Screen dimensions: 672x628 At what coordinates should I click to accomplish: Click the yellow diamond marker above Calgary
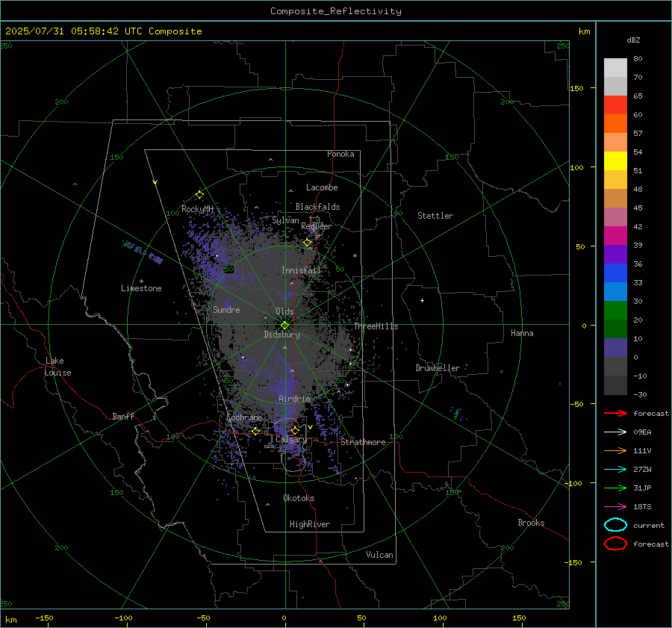295,430
